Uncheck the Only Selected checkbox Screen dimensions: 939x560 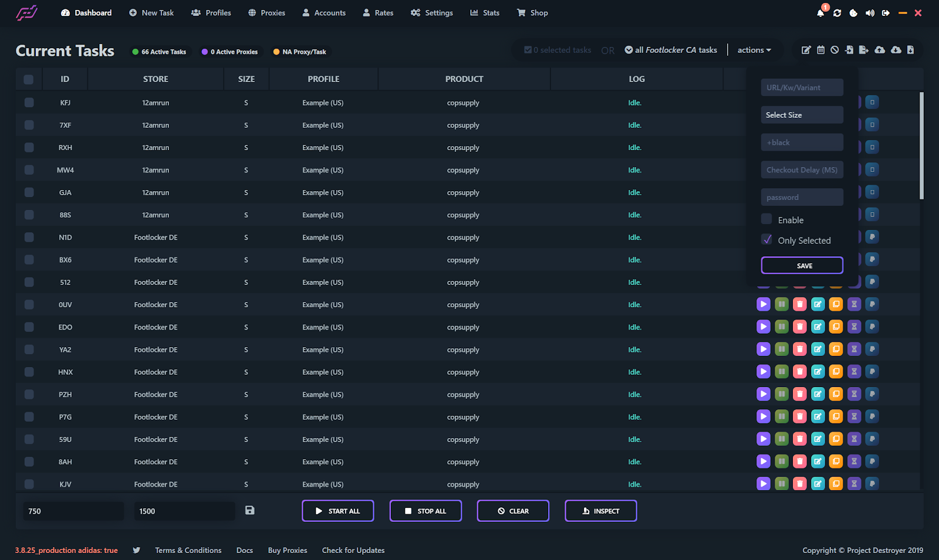[x=766, y=240]
